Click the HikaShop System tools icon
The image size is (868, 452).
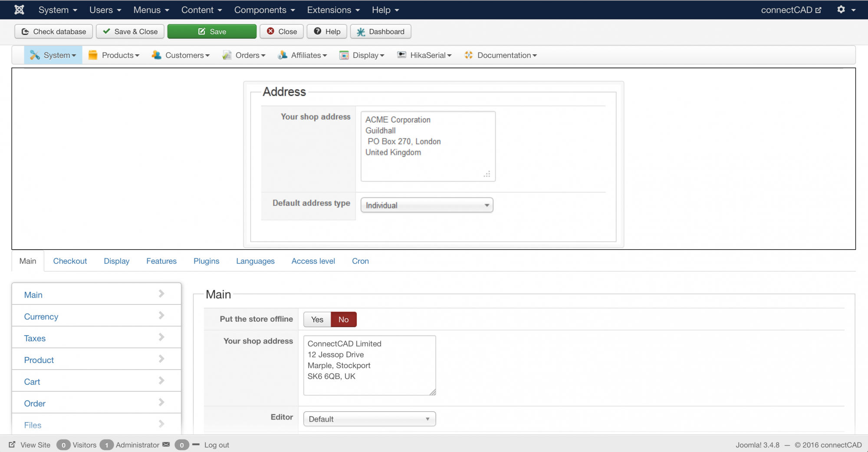pyautogui.click(x=35, y=55)
